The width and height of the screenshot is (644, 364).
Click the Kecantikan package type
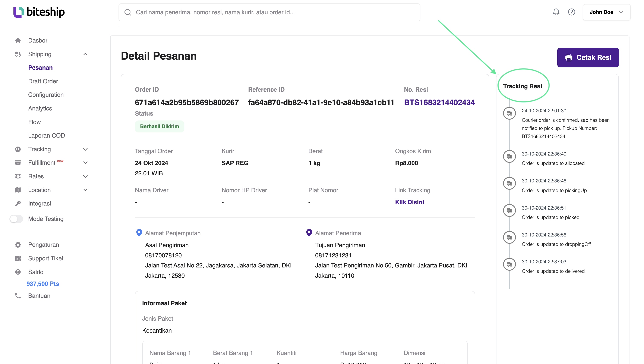(157, 330)
